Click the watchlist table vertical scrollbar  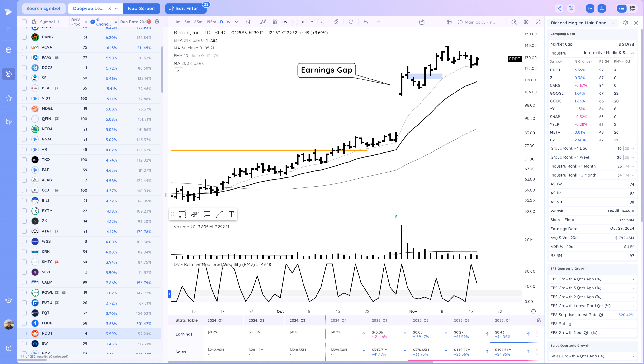point(162,70)
